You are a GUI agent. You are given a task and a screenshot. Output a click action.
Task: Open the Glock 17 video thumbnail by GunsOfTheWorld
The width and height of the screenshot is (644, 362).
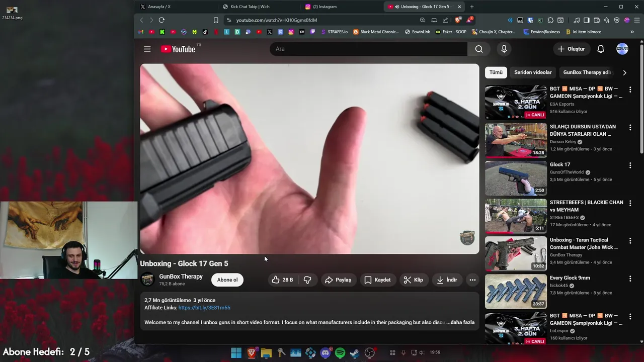click(516, 178)
